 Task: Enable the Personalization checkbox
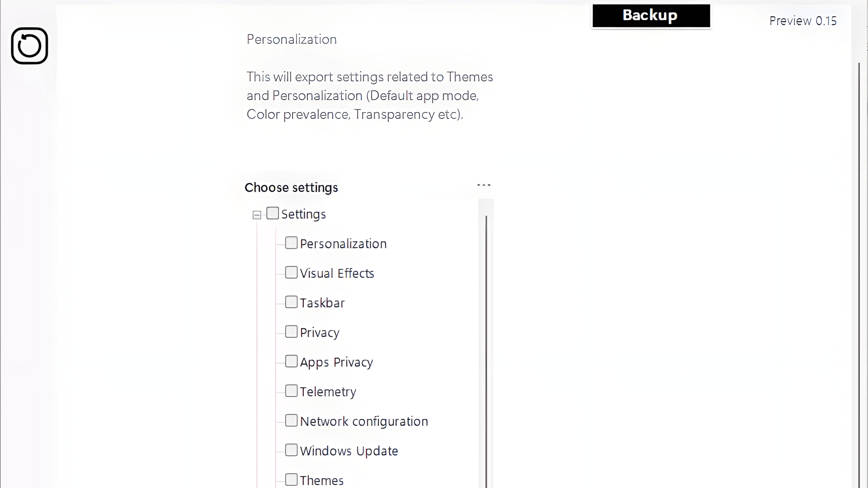point(291,243)
